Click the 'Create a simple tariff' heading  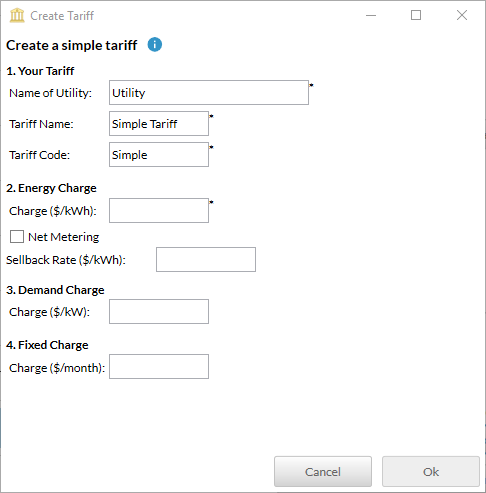click(72, 45)
